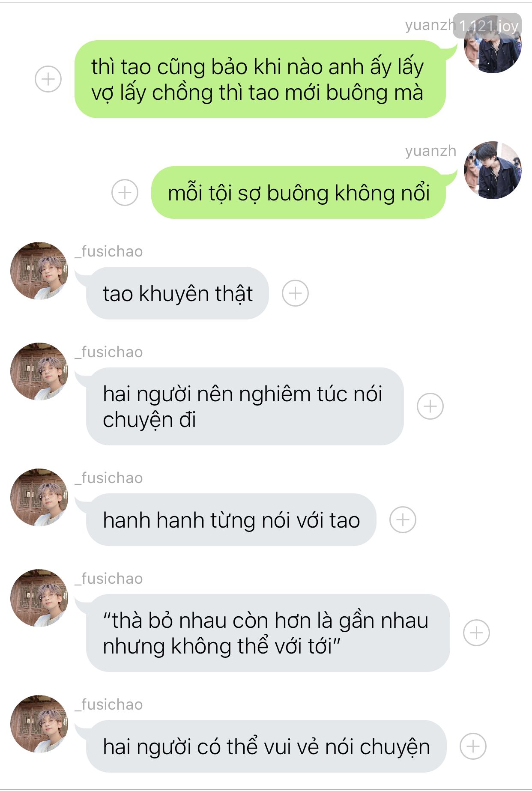Open _fusichao avatar beside 'hanh hanh từng nói'
This screenshot has width=532, height=791.
(39, 497)
